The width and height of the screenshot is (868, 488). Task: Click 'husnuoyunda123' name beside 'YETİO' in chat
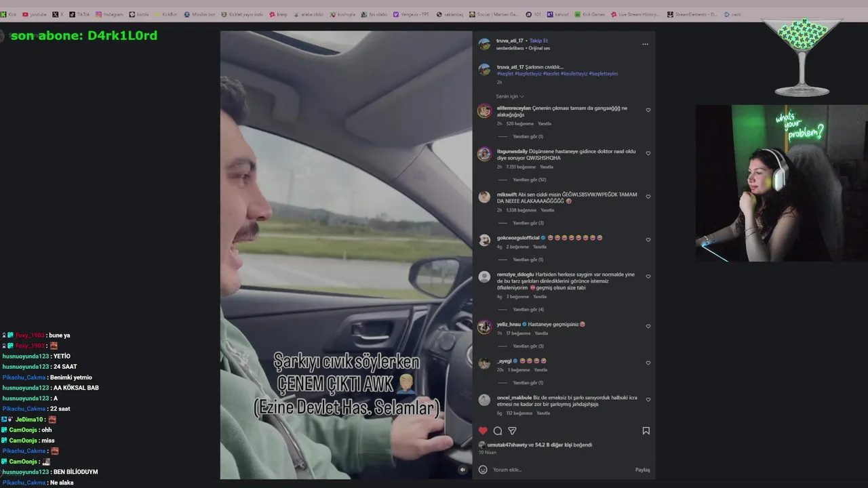pos(26,357)
